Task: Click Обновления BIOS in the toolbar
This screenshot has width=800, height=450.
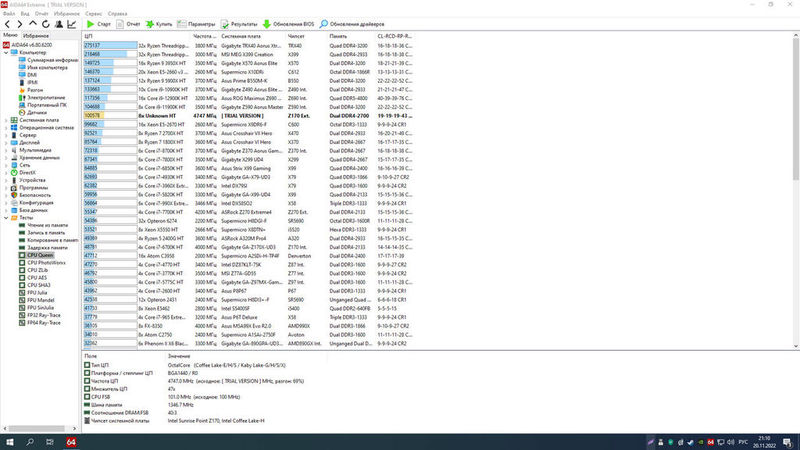Action: coord(289,24)
